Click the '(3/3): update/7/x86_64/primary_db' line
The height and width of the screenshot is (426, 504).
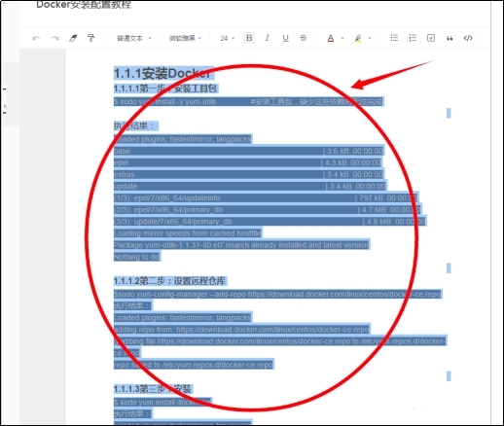coord(270,222)
